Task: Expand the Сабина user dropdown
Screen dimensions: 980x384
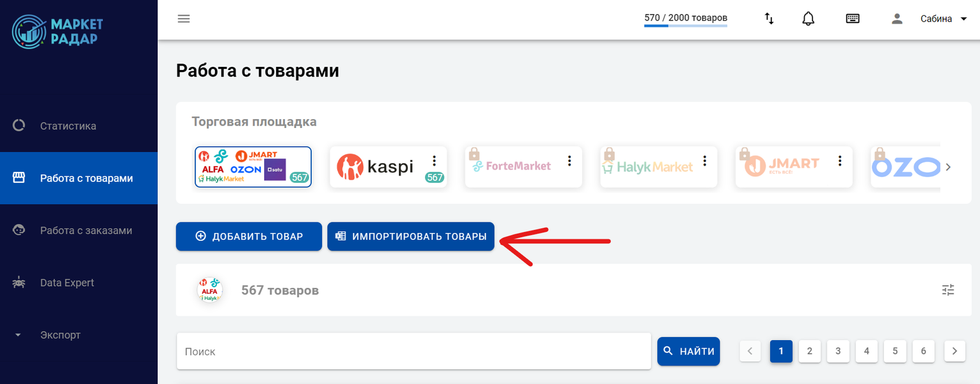Action: click(x=944, y=19)
